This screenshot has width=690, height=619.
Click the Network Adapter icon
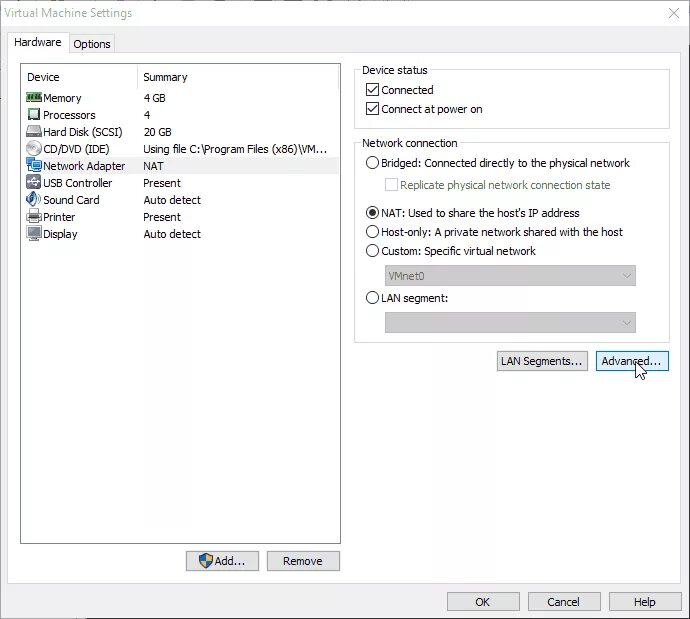34,165
